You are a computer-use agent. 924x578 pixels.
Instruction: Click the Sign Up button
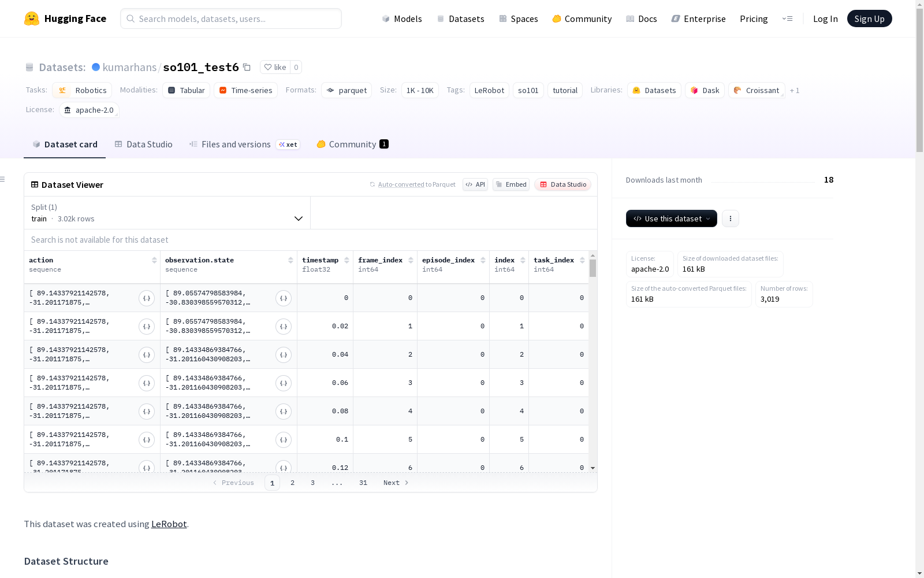click(869, 18)
